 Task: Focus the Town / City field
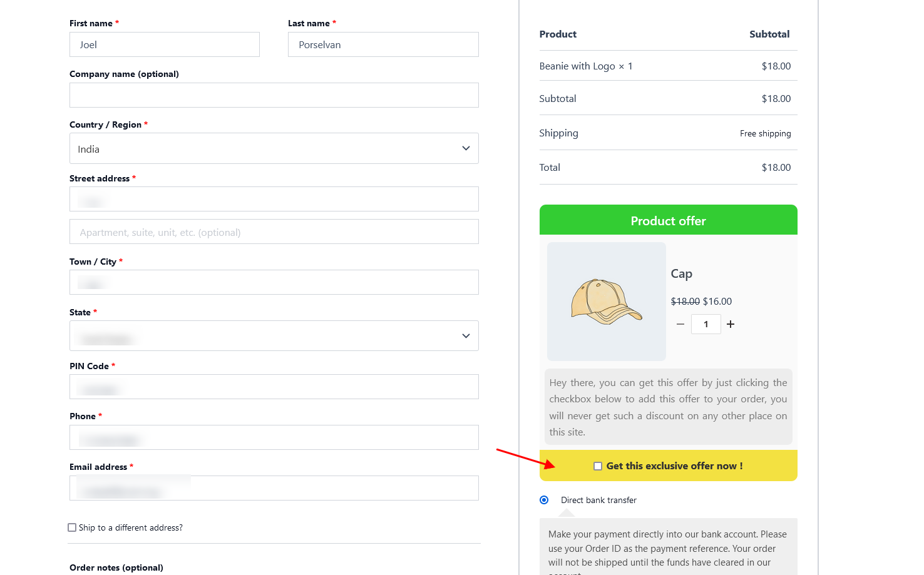(x=274, y=282)
